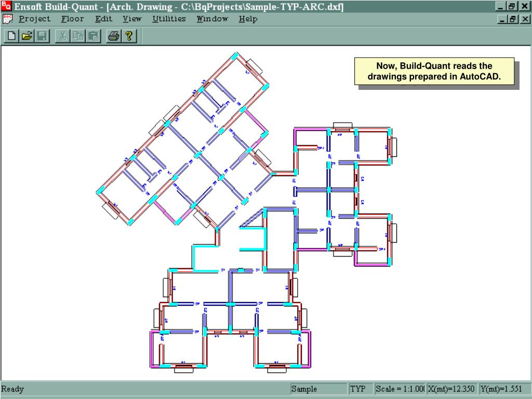Click the Y(mt)=1.551 coordinate readout
This screenshot has height=399, width=532.
pyautogui.click(x=503, y=389)
